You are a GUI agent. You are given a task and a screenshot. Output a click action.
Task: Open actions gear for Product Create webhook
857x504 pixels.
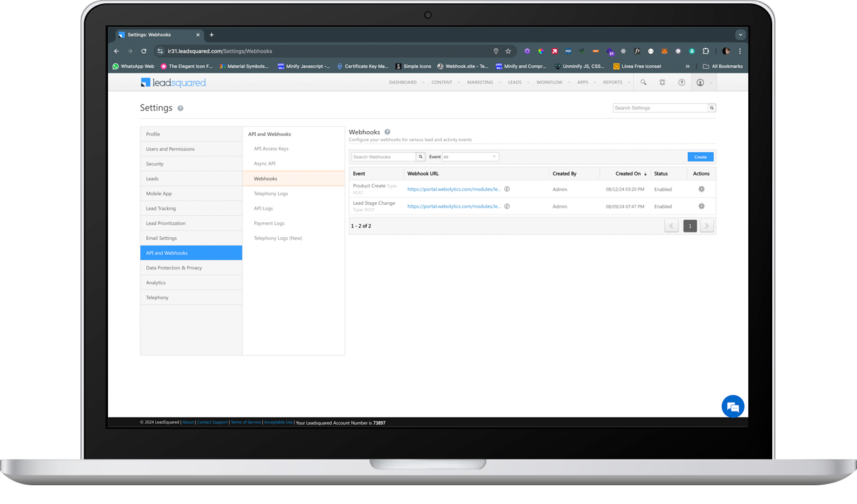(700, 189)
